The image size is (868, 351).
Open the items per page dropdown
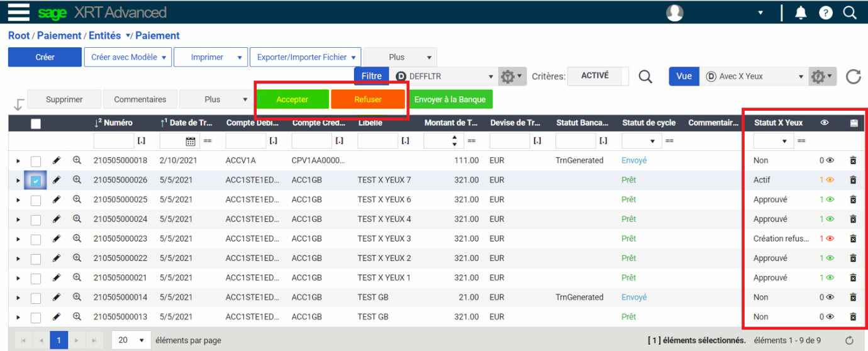click(x=131, y=340)
